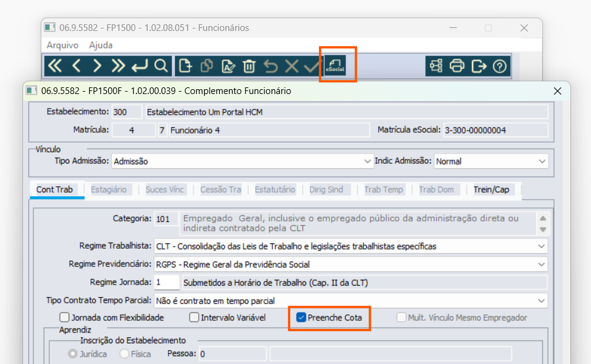Toggle Mult. Vínculo Mesmo Empregador checkbox

(x=401, y=317)
